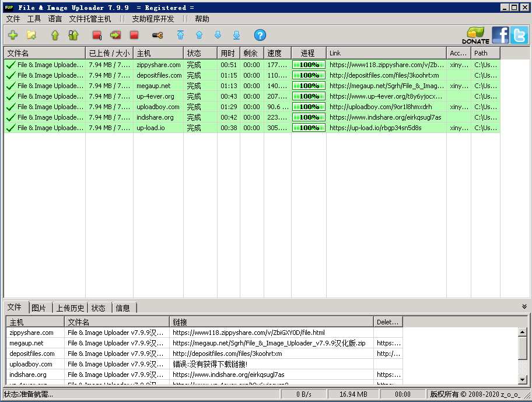Open settings via the wrench icon

157,35
